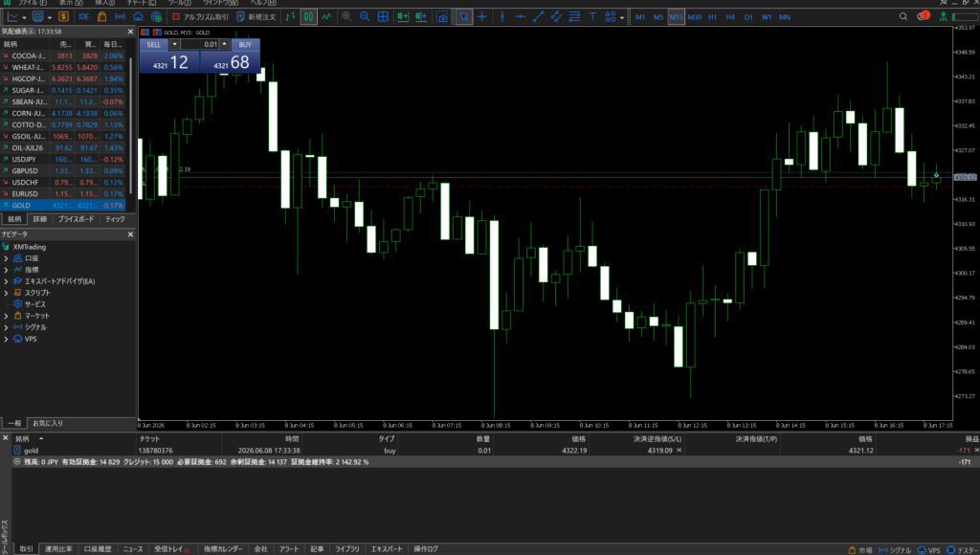
Task: Select the USDJPY row in Market Watch
Action: (x=62, y=160)
